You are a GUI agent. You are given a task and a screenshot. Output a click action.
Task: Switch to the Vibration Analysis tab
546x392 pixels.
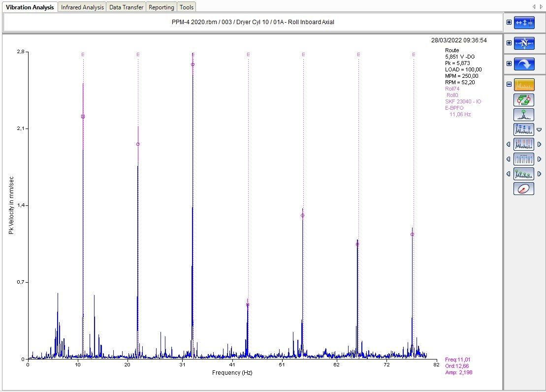[x=30, y=7]
